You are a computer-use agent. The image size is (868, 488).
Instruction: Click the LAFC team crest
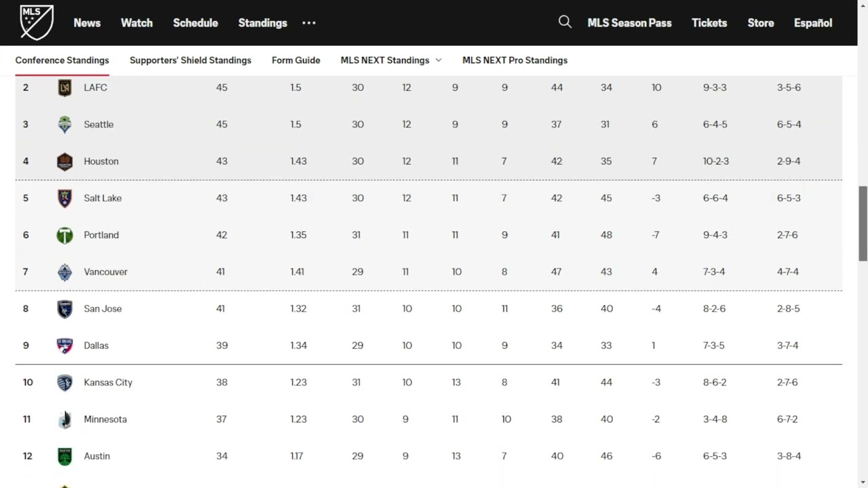click(64, 87)
